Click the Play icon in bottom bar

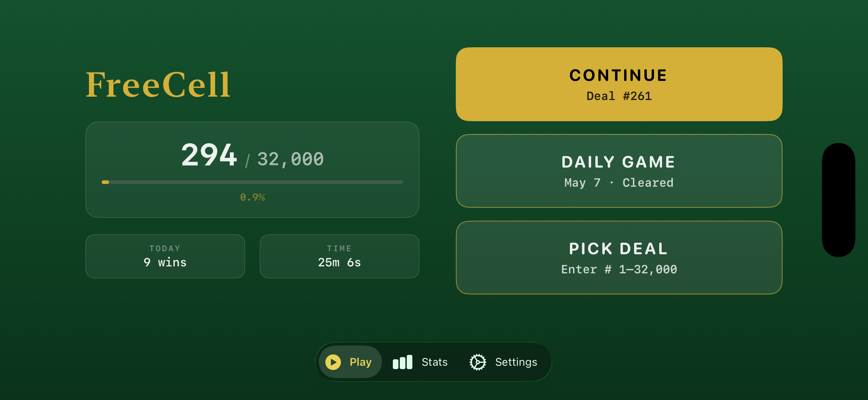(333, 362)
